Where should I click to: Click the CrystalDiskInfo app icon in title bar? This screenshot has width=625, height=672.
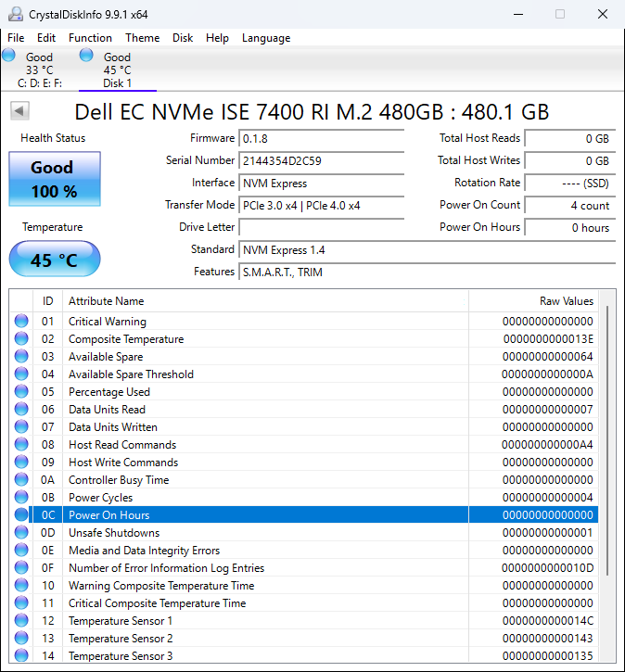pos(16,14)
